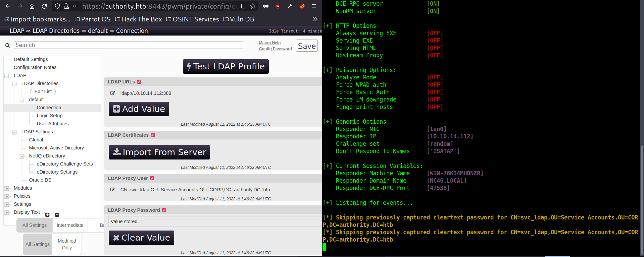Open the Hack The Box bookmarks folder
The width and height of the screenshot is (644, 257).
(138, 19)
